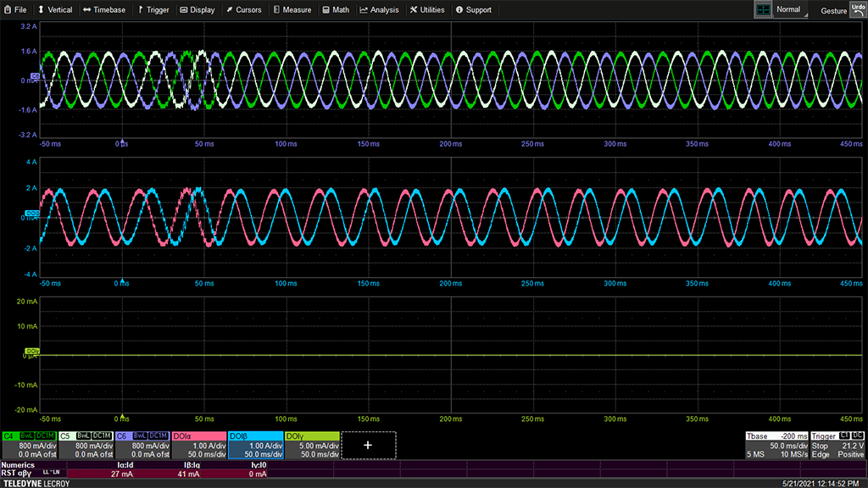Add a new trace with plus box
The image size is (868, 488).
coord(368,445)
